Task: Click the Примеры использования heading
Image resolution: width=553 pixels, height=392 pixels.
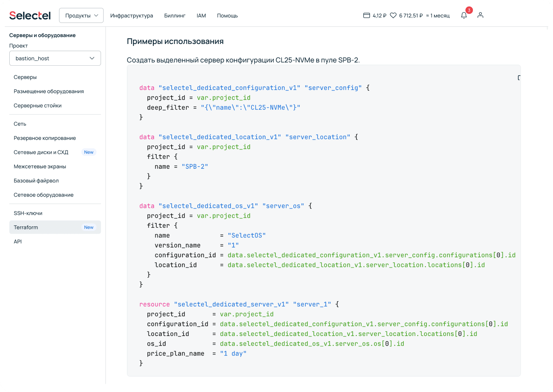Action: tap(175, 42)
